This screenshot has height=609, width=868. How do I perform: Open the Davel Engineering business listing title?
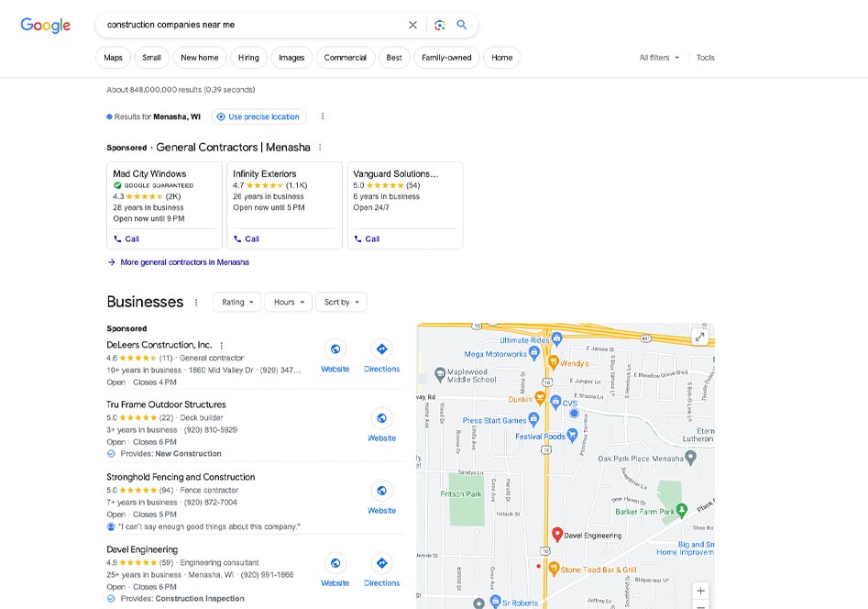click(142, 549)
